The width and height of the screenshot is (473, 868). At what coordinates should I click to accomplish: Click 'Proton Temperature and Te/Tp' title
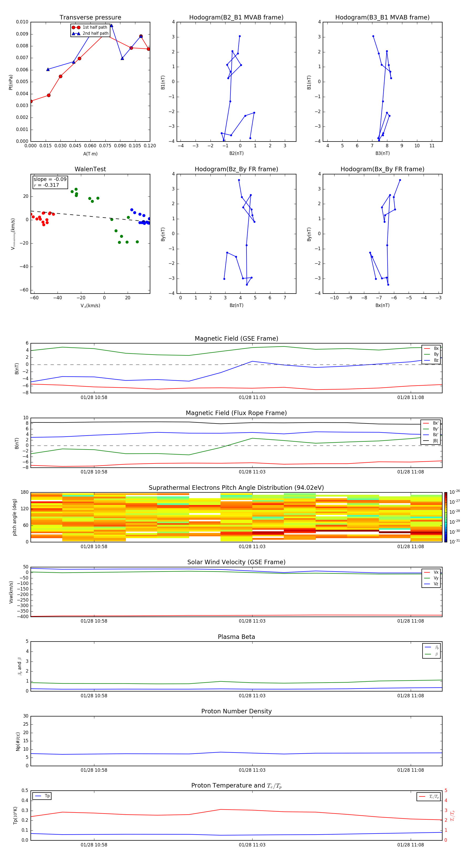pos(236,785)
